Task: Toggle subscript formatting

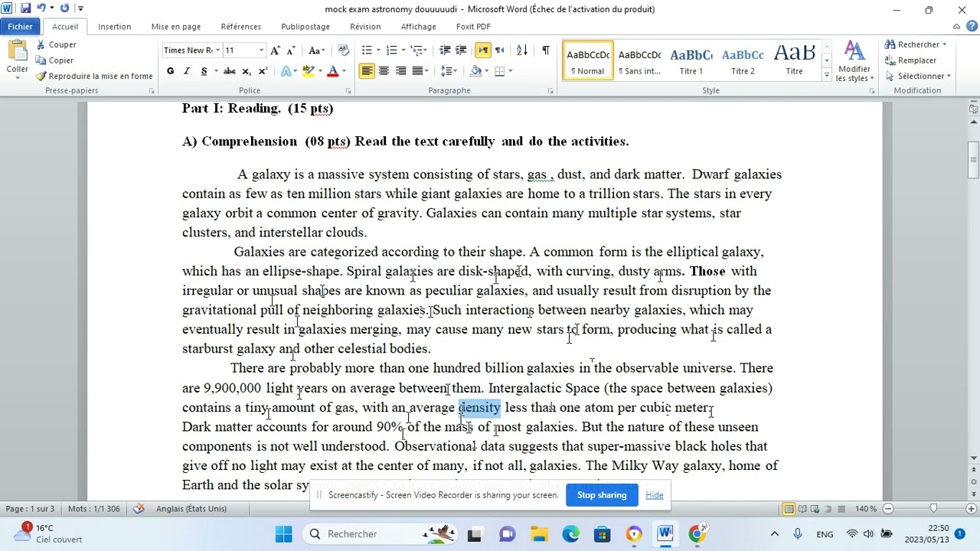Action: tap(246, 71)
